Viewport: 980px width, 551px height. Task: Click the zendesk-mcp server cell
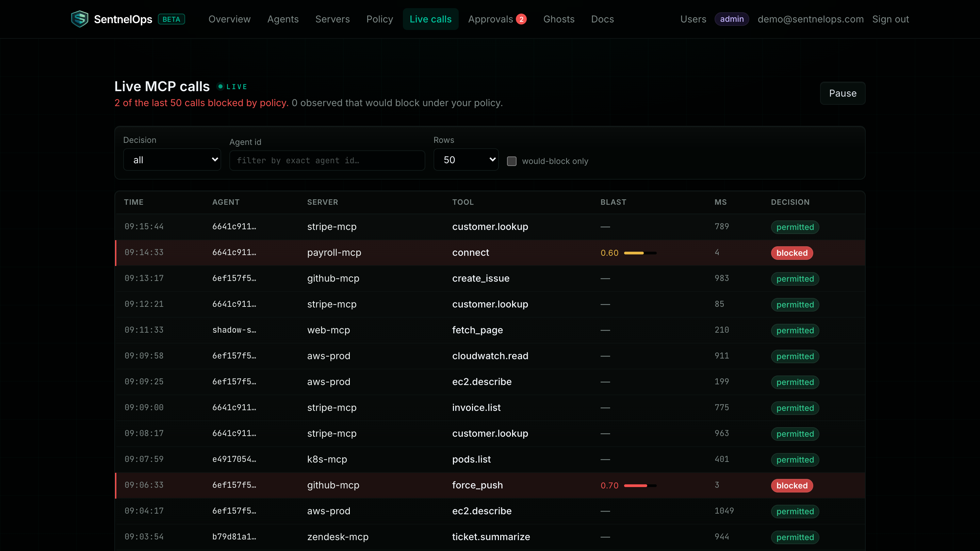(x=338, y=537)
